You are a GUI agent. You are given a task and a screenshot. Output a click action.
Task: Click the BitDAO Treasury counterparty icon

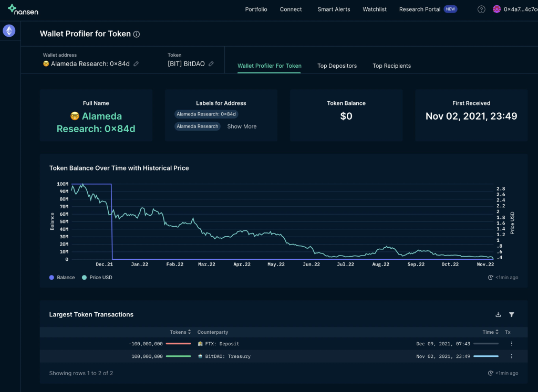click(x=200, y=356)
